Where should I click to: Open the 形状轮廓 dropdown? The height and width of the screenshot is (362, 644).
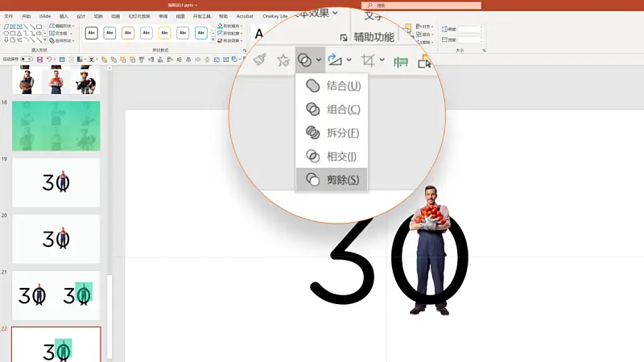tap(230, 33)
